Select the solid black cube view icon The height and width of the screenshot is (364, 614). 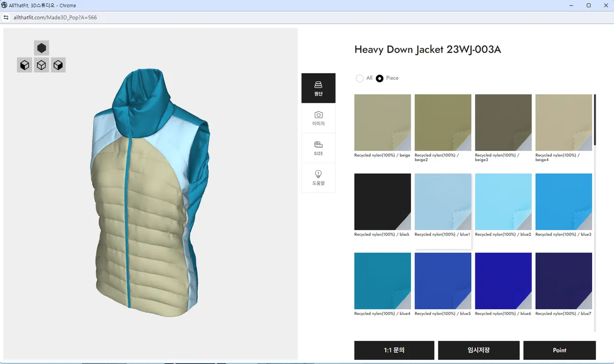click(x=41, y=48)
